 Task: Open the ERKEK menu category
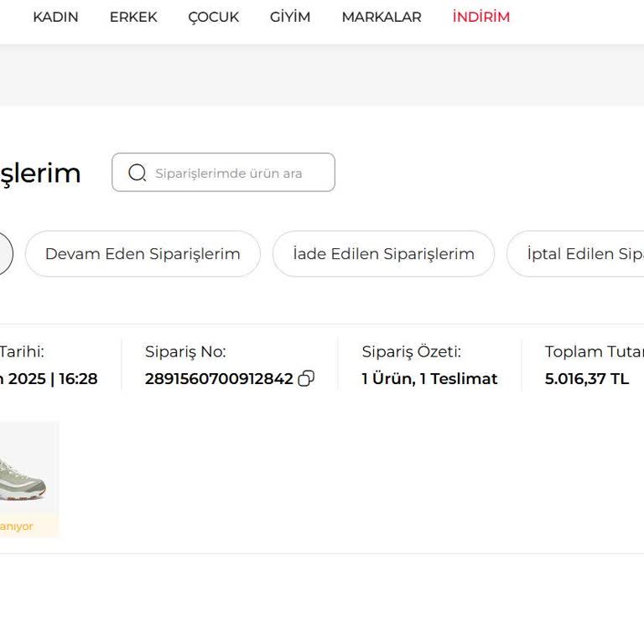pyautogui.click(x=133, y=17)
